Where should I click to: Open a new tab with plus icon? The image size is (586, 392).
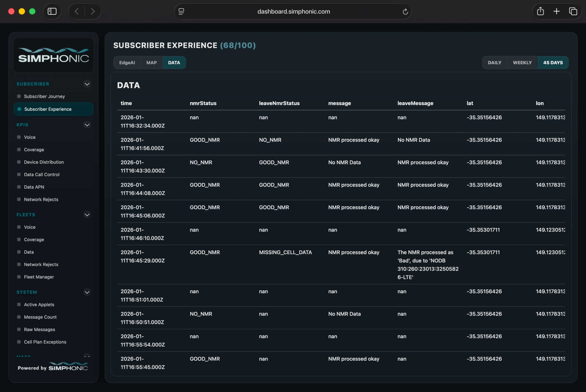[557, 11]
